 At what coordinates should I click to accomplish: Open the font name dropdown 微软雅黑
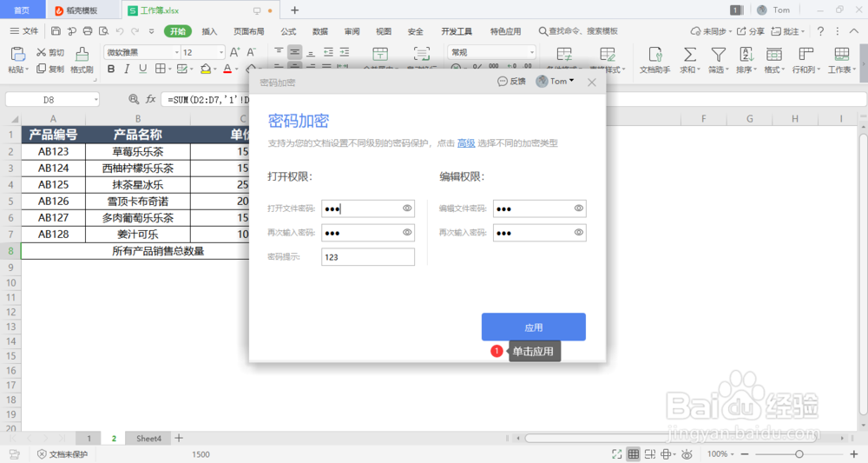click(x=176, y=52)
